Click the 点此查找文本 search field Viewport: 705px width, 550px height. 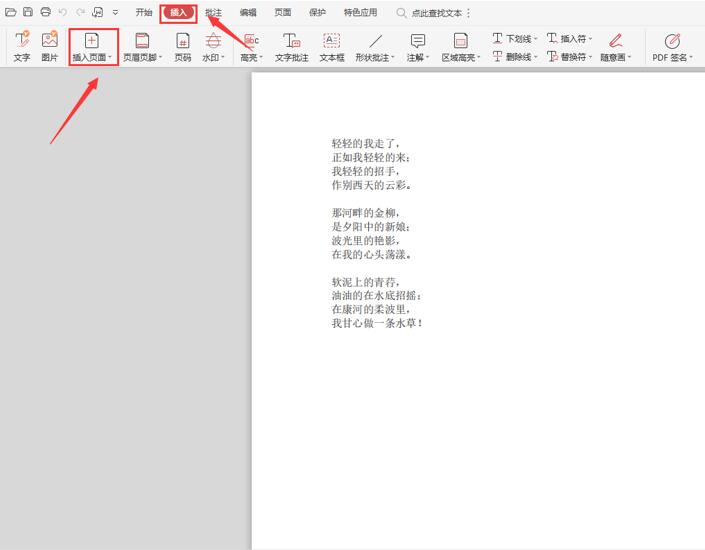click(x=437, y=13)
